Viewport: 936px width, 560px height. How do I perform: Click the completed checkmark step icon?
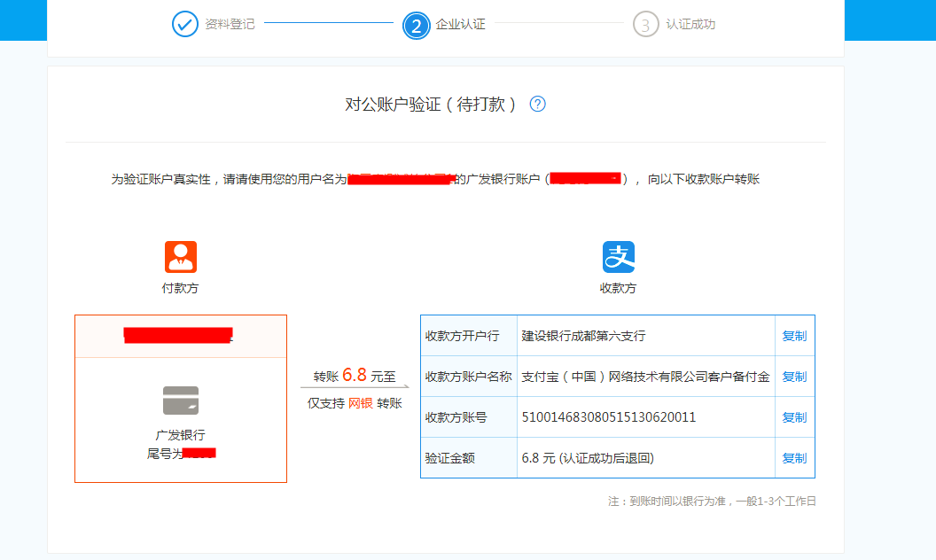(184, 24)
